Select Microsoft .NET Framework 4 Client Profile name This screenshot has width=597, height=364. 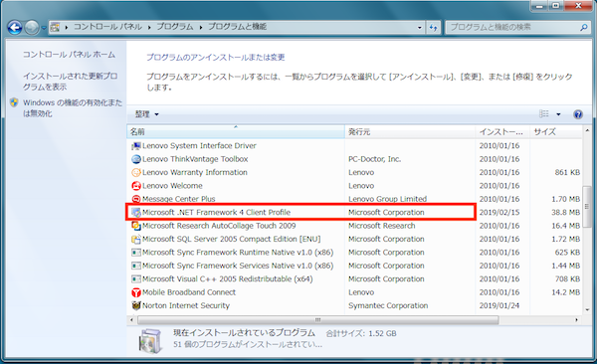[216, 213]
